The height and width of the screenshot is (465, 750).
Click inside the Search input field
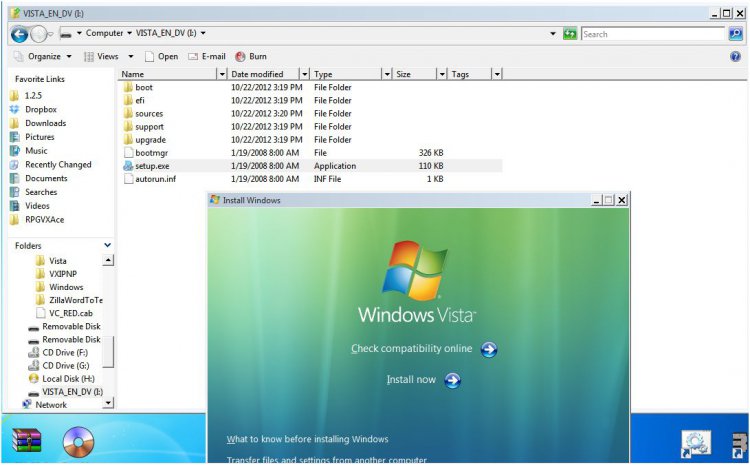click(x=652, y=34)
